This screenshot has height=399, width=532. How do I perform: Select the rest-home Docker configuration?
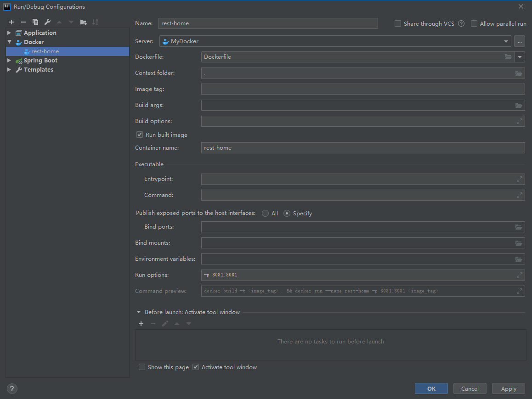68,51
